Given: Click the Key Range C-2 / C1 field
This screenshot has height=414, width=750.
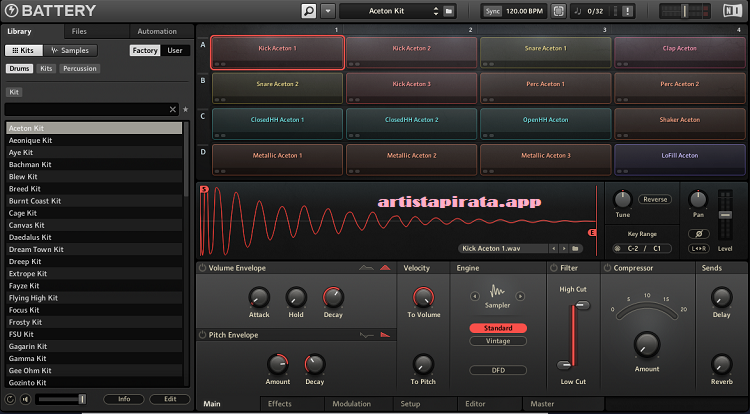Looking at the screenshot, I should tap(642, 249).
